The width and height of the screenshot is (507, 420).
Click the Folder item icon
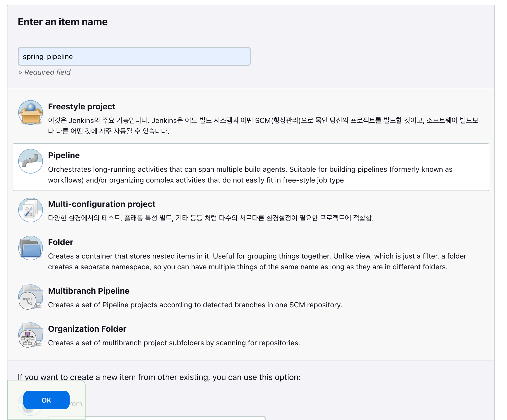[x=31, y=248]
